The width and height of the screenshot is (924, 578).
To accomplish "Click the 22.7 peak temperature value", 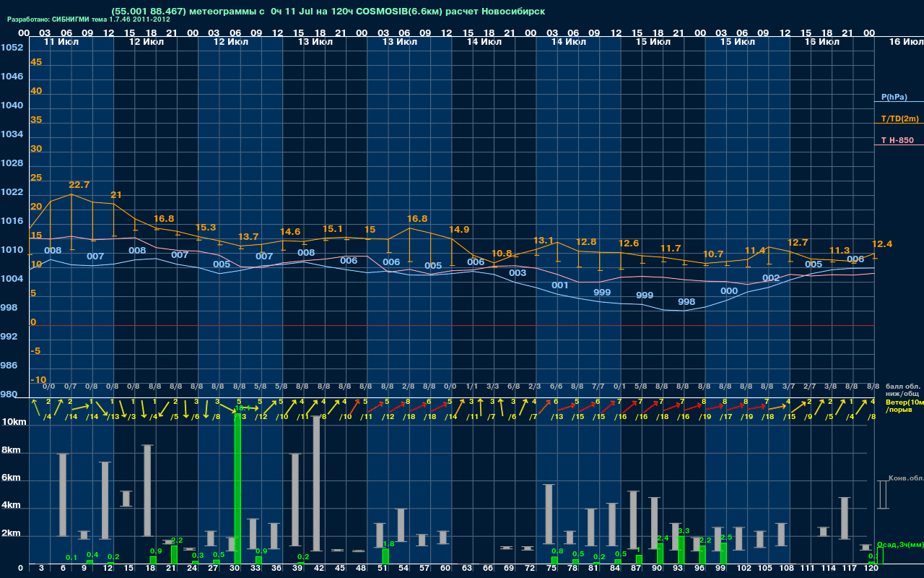I will click(79, 185).
